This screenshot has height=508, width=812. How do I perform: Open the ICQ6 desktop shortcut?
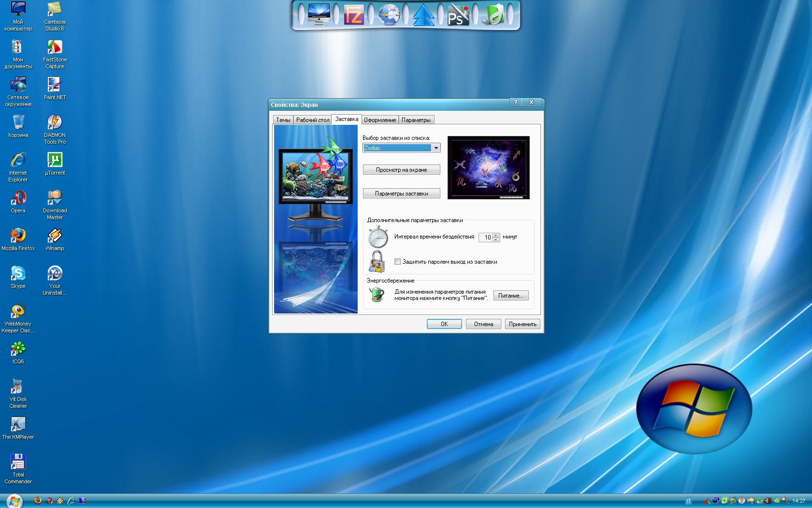[18, 353]
